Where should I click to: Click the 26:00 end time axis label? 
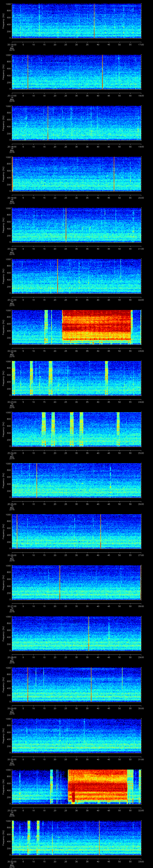tap(141, 504)
